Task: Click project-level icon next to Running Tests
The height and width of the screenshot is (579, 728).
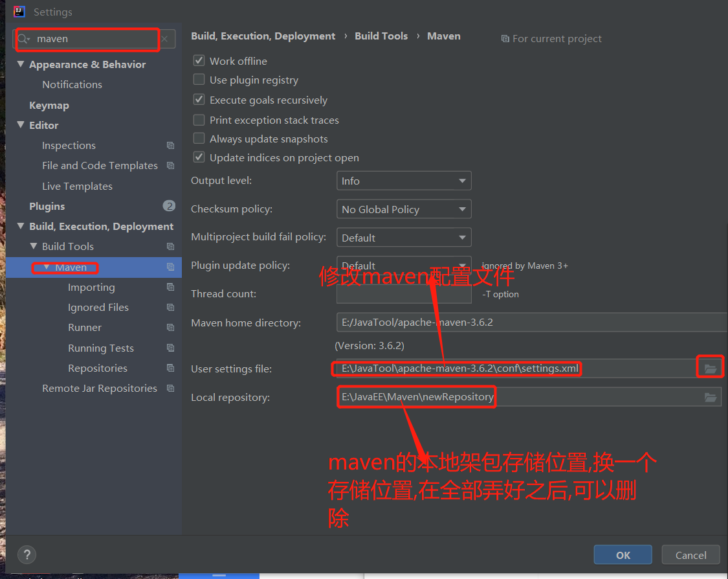Action: click(170, 348)
